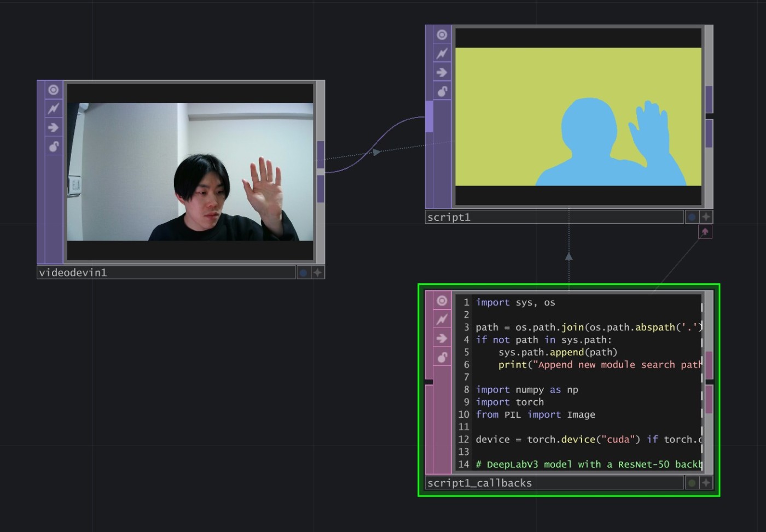Toggle lock flag on script1 node
This screenshot has height=532, width=766.
coord(442,91)
